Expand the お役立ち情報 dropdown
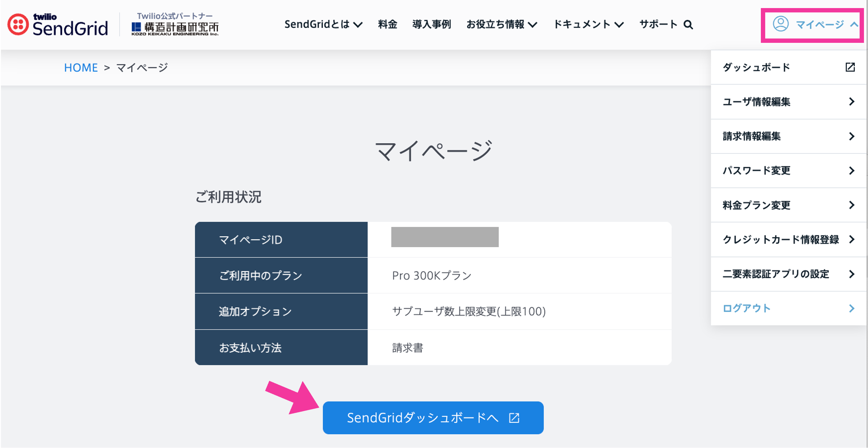The width and height of the screenshot is (868, 448). click(502, 24)
